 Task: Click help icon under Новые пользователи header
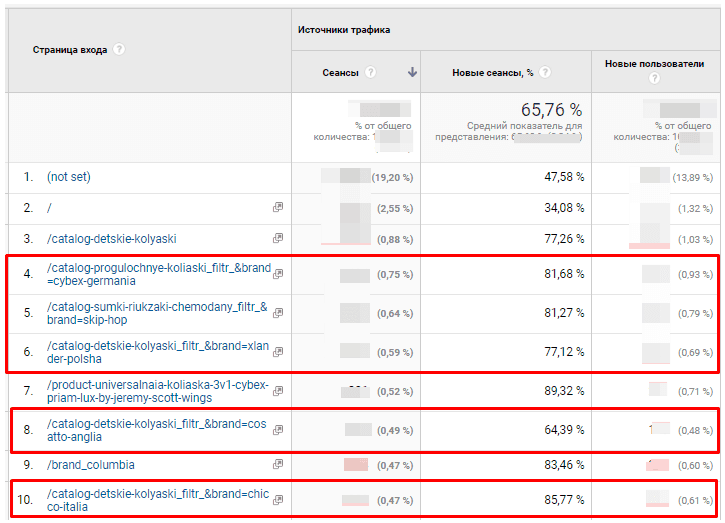pyautogui.click(x=654, y=78)
